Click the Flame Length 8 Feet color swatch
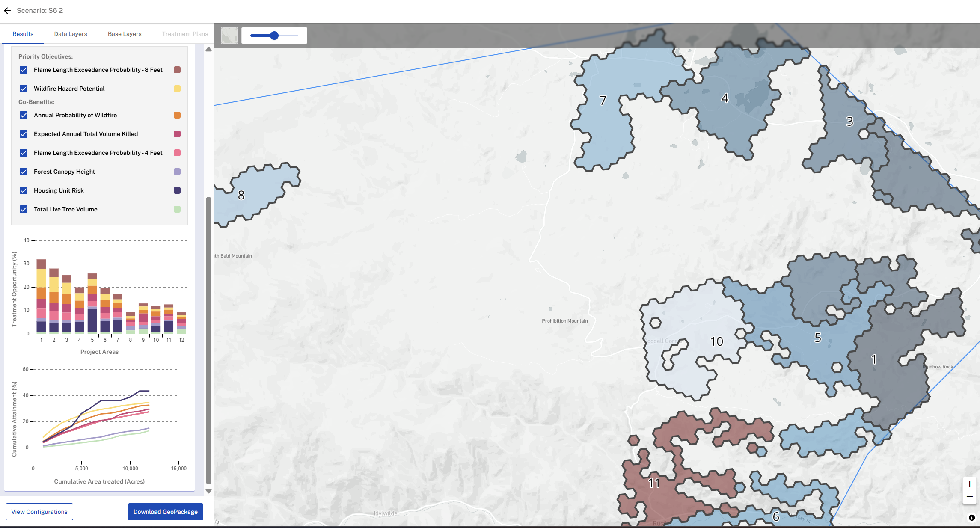 tap(177, 70)
